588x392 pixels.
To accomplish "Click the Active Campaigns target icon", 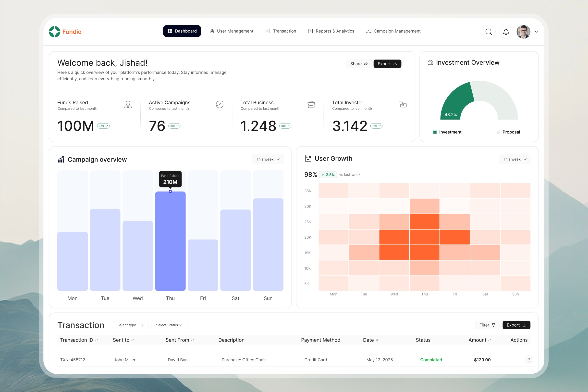I will tap(220, 105).
